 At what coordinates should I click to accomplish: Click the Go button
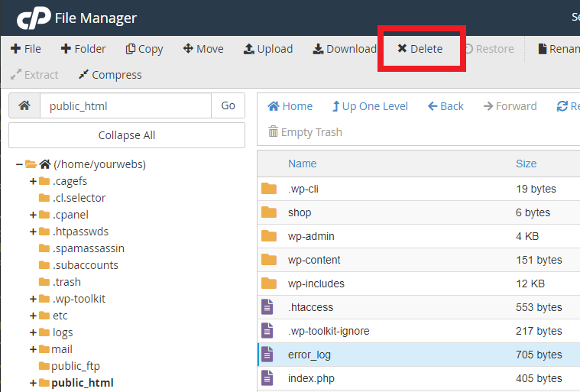pyautogui.click(x=228, y=105)
